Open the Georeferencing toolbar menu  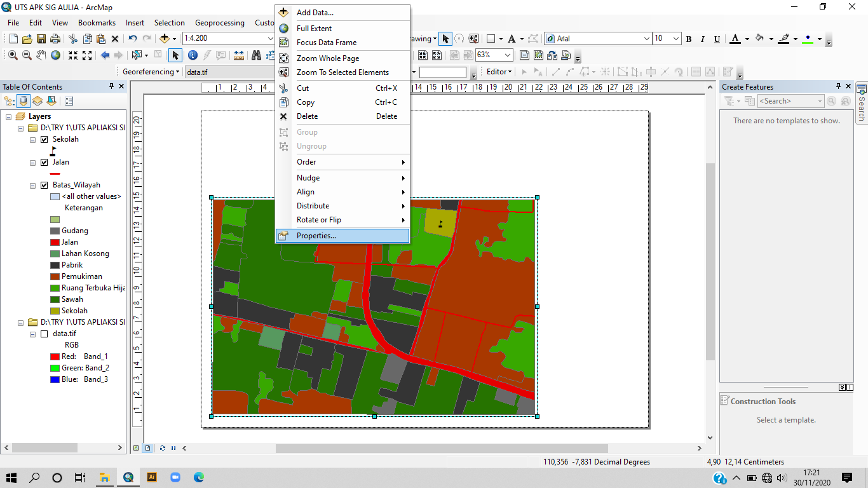[x=151, y=72]
